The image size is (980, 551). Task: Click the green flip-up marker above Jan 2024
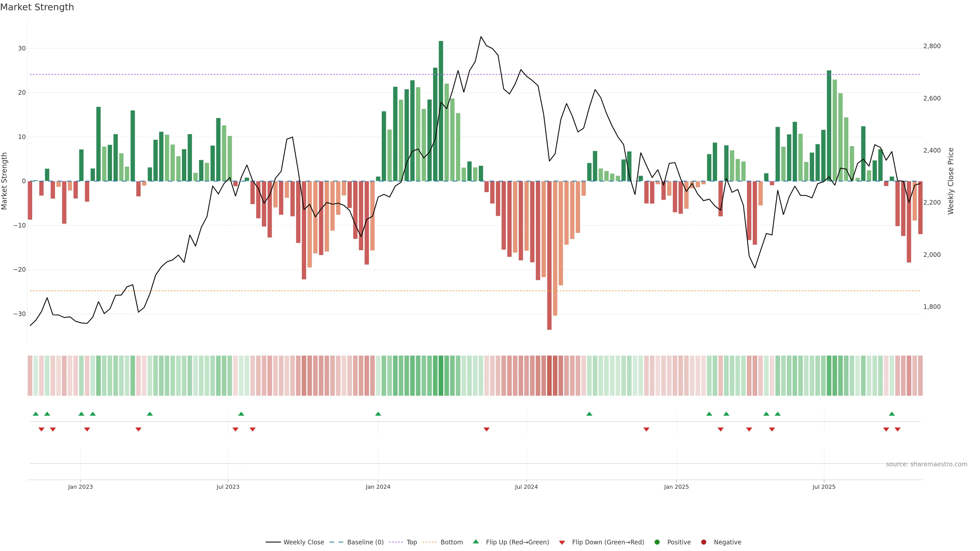[x=378, y=414]
